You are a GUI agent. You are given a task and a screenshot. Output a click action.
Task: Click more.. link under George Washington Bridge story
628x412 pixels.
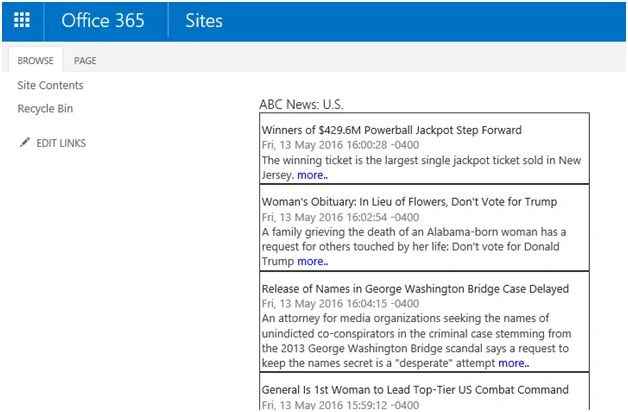(x=513, y=363)
